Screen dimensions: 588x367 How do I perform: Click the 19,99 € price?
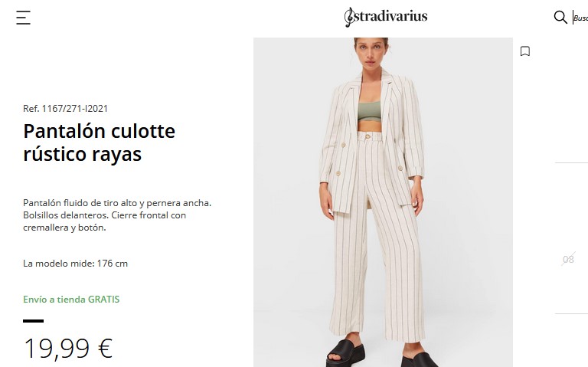pyautogui.click(x=68, y=349)
